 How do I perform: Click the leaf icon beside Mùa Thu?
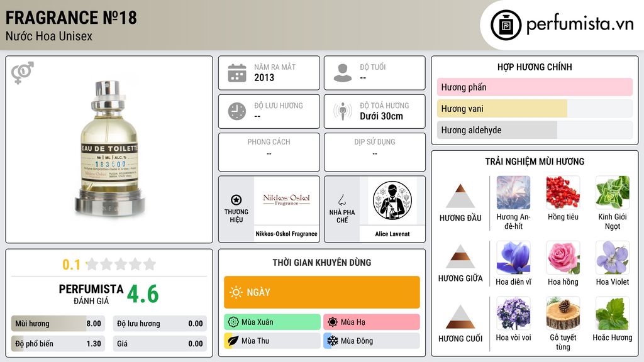tap(233, 341)
